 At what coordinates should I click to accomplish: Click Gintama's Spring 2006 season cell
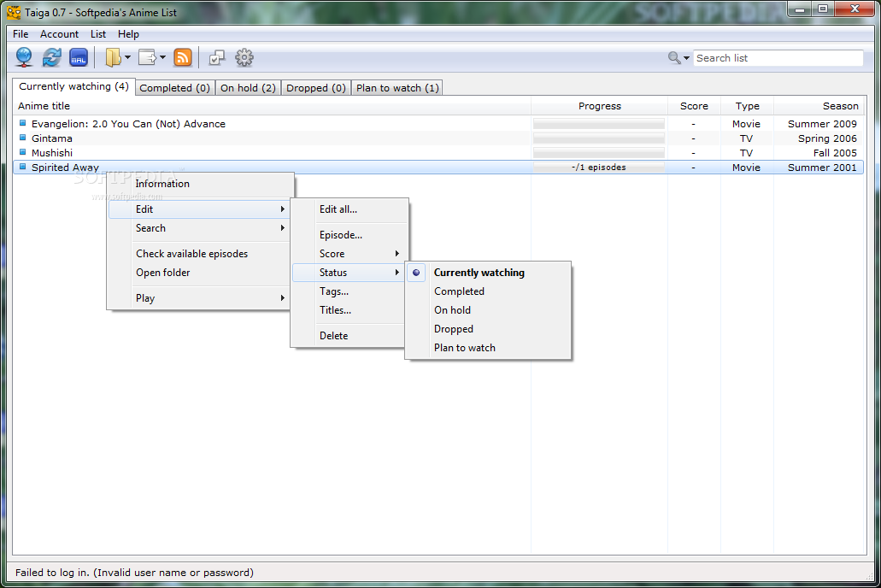coord(827,138)
